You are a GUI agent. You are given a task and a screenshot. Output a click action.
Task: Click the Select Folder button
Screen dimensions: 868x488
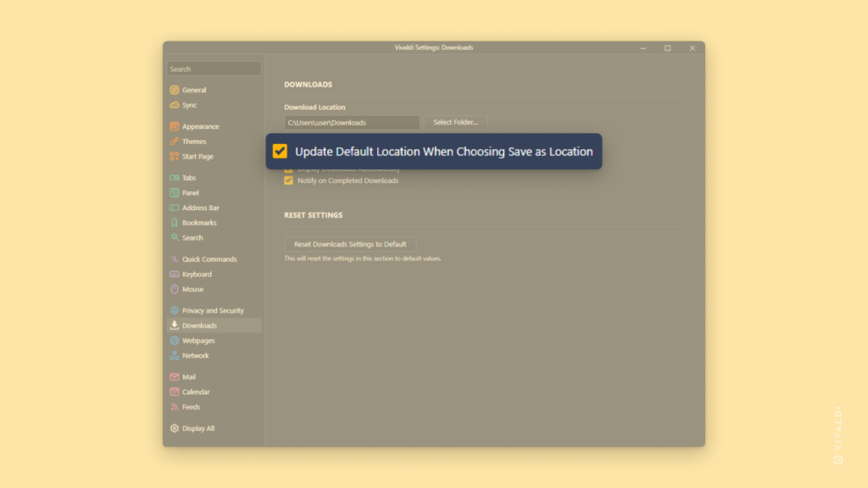(x=455, y=122)
